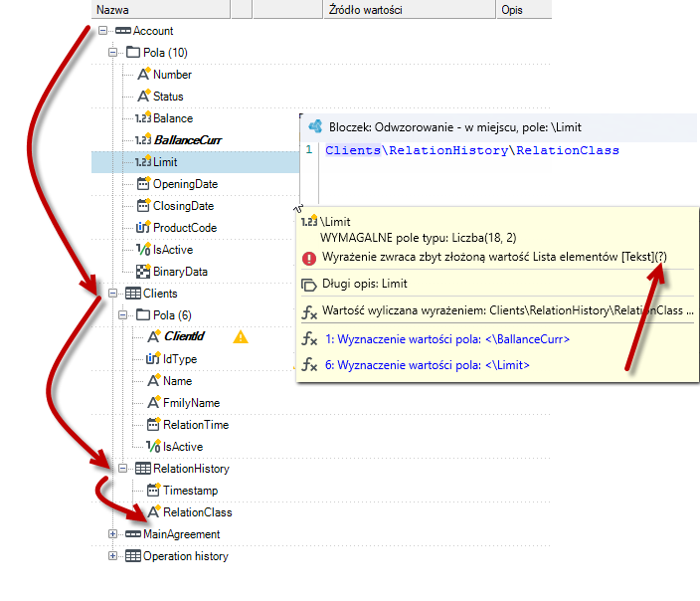
Task: Click the red error icon in tooltip
Action: (309, 258)
